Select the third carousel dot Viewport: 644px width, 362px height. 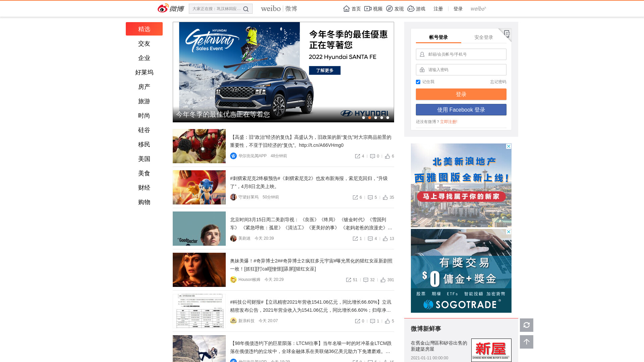pyautogui.click(x=376, y=118)
